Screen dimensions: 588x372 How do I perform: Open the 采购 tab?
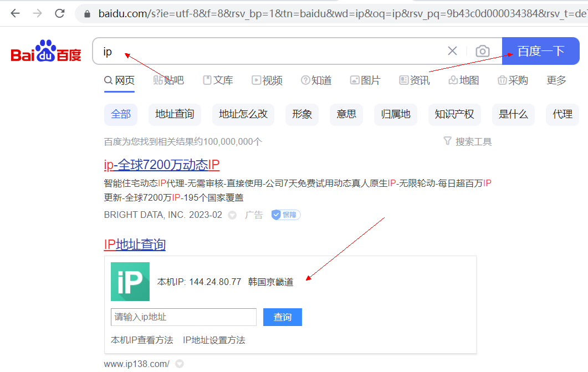pyautogui.click(x=513, y=80)
